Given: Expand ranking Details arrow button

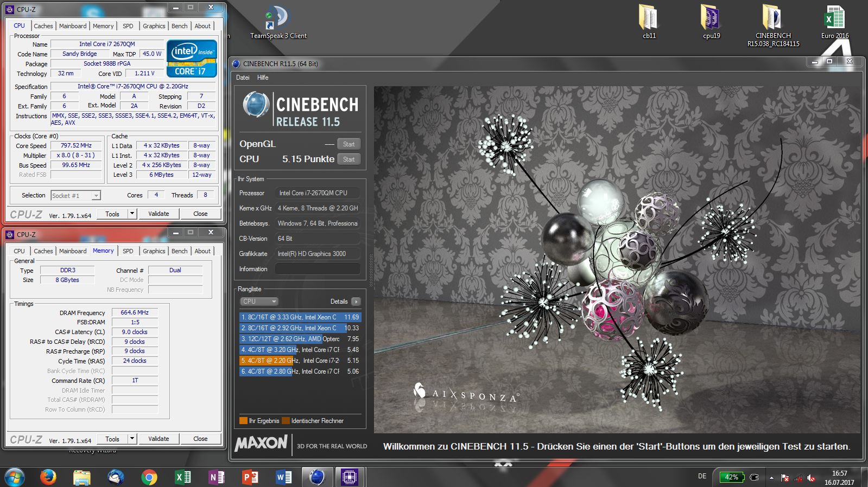Looking at the screenshot, I should pyautogui.click(x=356, y=302).
